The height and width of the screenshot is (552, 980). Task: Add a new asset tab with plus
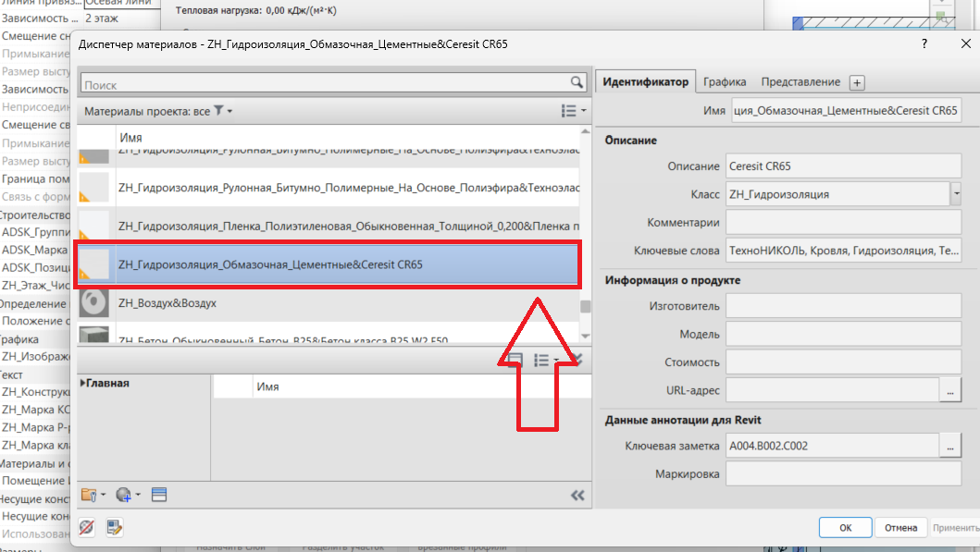coord(857,82)
